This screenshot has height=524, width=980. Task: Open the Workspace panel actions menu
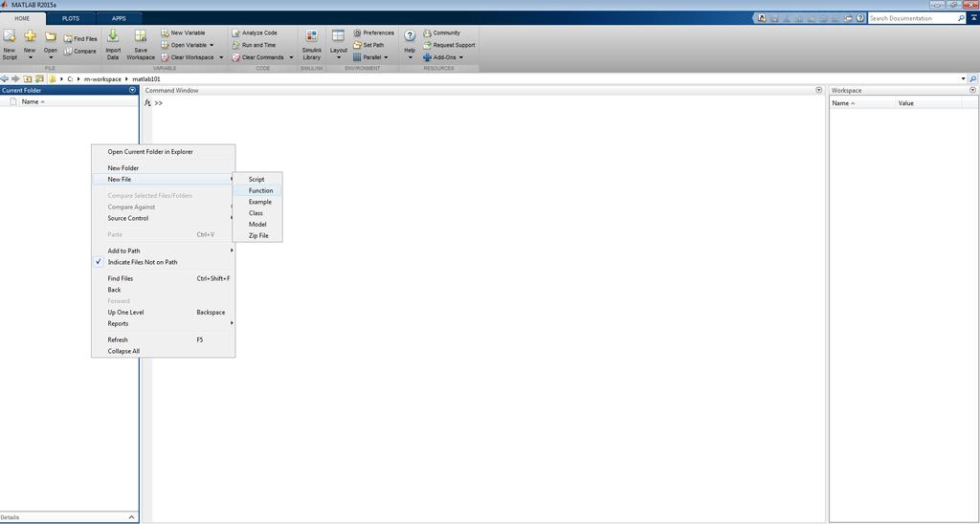click(972, 91)
